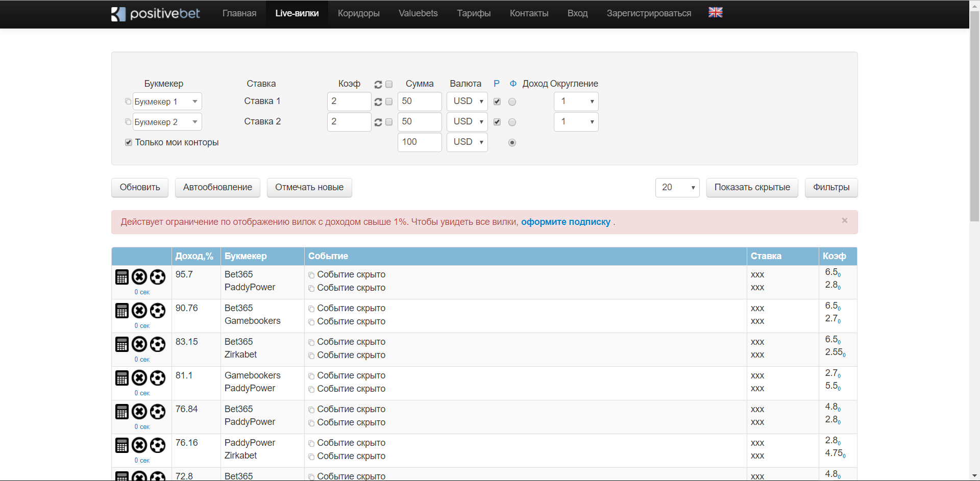Click Сумма input field for Ставка 2
This screenshot has height=481, width=980.
(x=420, y=122)
